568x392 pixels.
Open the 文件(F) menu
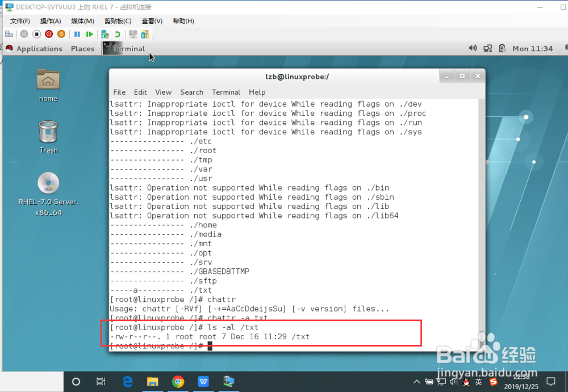click(20, 21)
